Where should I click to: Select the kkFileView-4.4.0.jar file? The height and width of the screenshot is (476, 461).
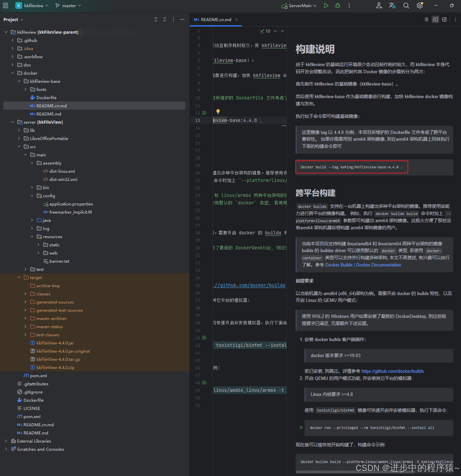pyautogui.click(x=55, y=343)
